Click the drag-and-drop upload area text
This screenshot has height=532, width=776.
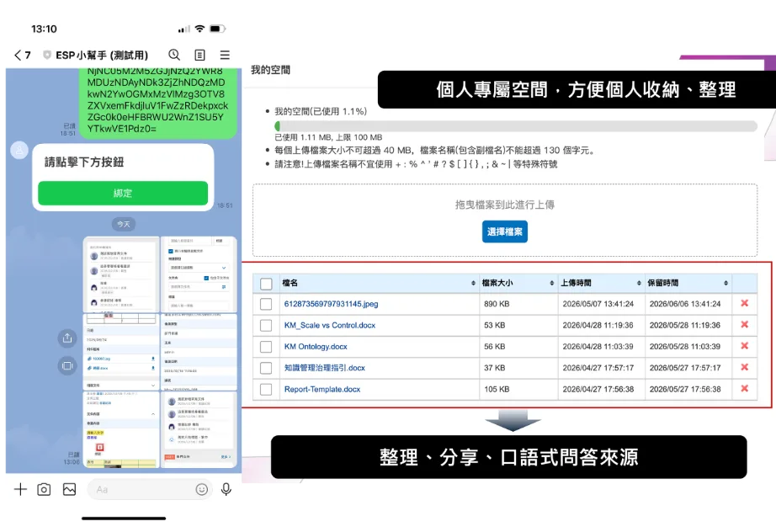point(505,205)
